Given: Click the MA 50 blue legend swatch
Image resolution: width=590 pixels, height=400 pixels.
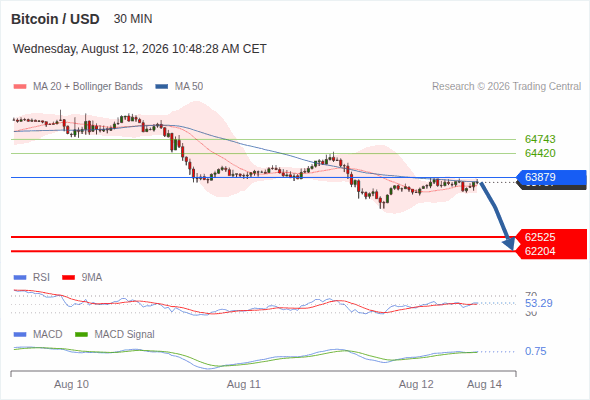Looking at the screenshot, I should [162, 87].
